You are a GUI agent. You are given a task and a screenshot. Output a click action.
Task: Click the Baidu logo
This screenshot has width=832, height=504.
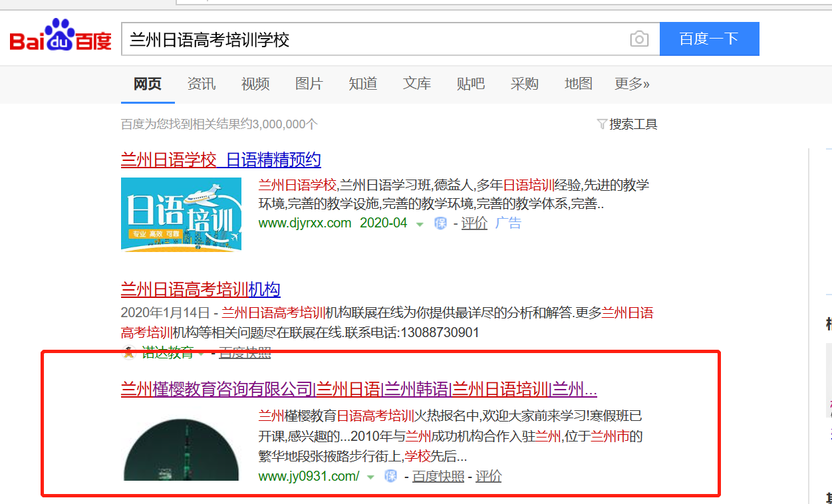60,36
